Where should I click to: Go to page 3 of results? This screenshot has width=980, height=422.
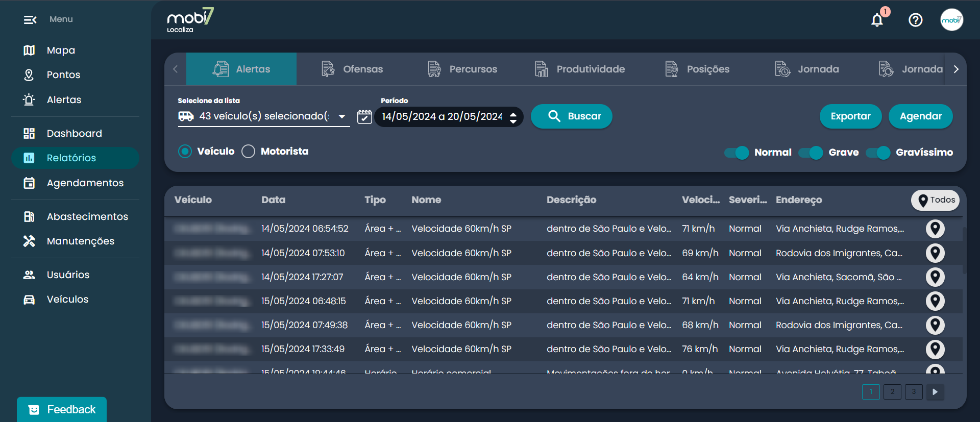(x=914, y=392)
